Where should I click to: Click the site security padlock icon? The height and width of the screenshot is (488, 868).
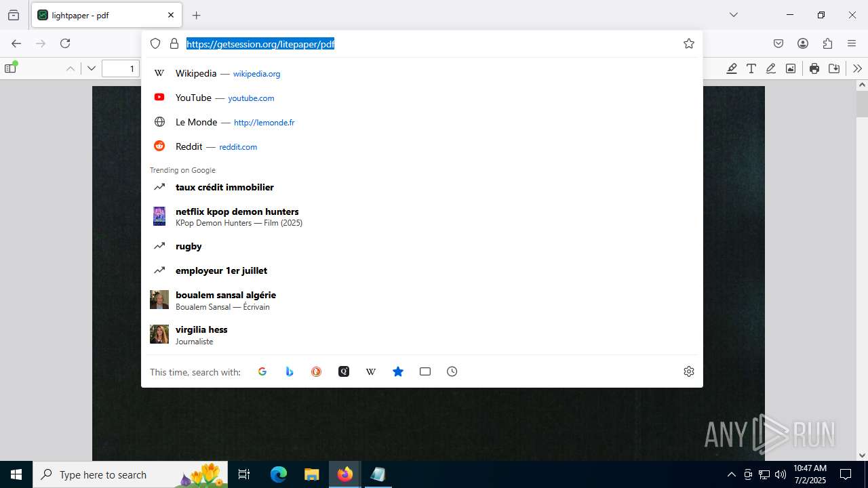tap(174, 43)
